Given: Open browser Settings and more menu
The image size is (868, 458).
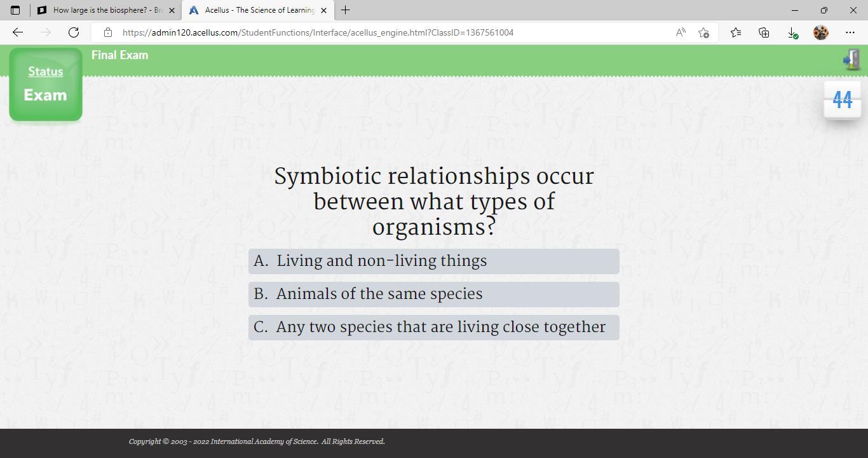Looking at the screenshot, I should point(850,32).
